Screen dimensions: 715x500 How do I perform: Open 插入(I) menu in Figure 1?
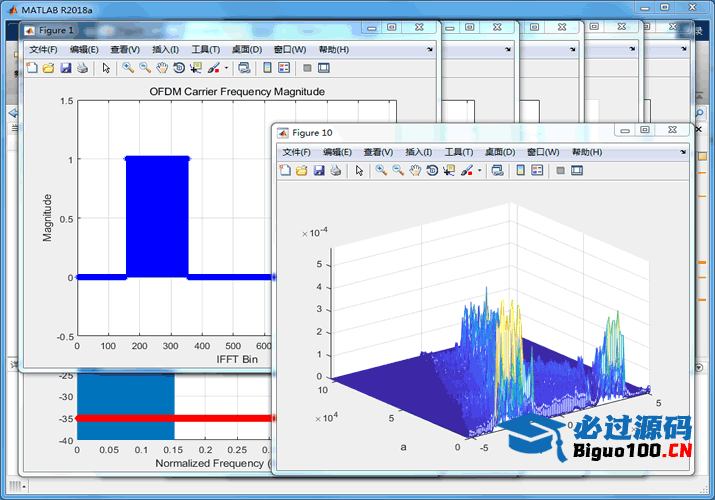point(165,50)
